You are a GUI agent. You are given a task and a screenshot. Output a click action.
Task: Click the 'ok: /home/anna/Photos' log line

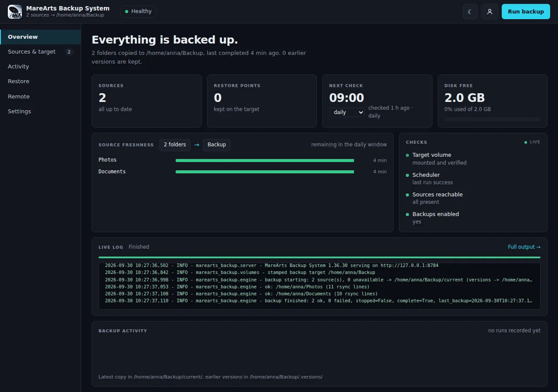coord(237,287)
